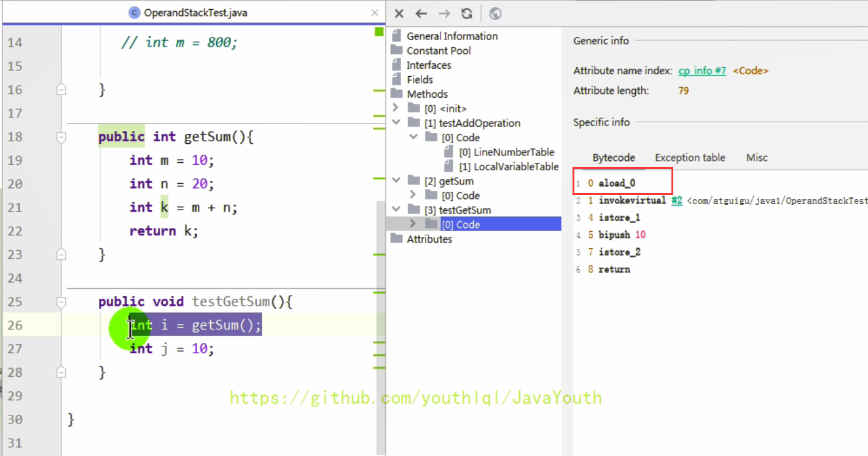Collapse the testAddOperation method node
The image size is (868, 456).
396,122
